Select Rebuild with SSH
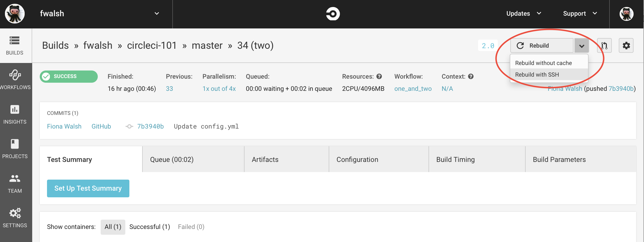The width and height of the screenshot is (644, 242). 549,75
